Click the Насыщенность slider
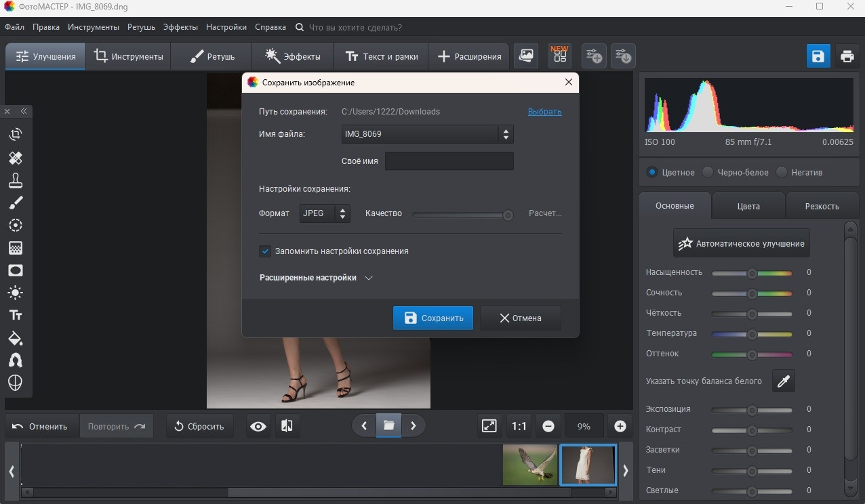865x504 pixels. 752,273
